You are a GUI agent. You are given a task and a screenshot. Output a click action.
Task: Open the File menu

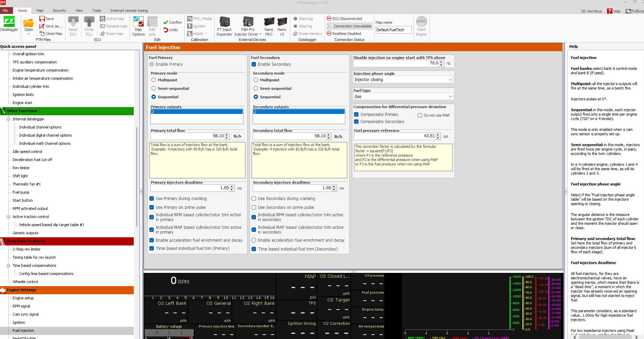click(5, 11)
